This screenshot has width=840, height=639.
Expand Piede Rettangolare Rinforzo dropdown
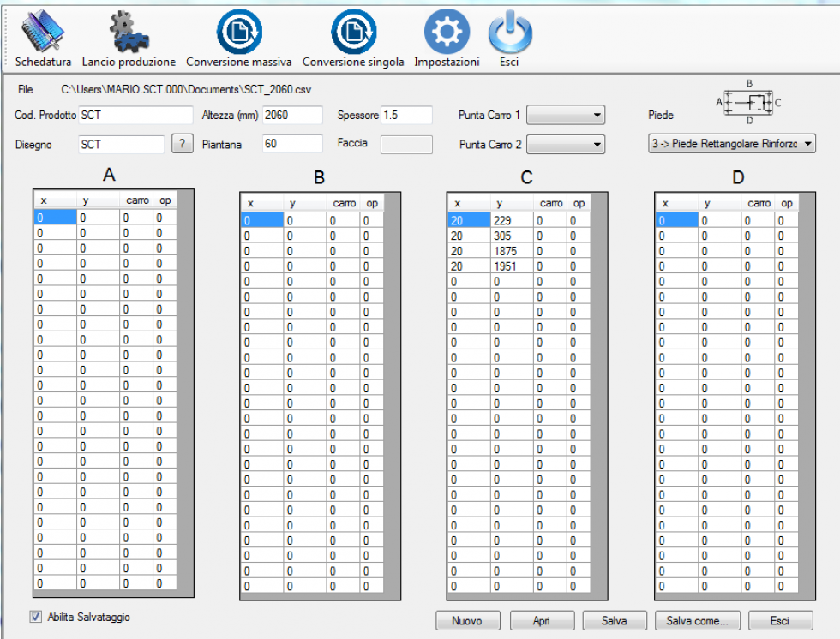(x=732, y=143)
